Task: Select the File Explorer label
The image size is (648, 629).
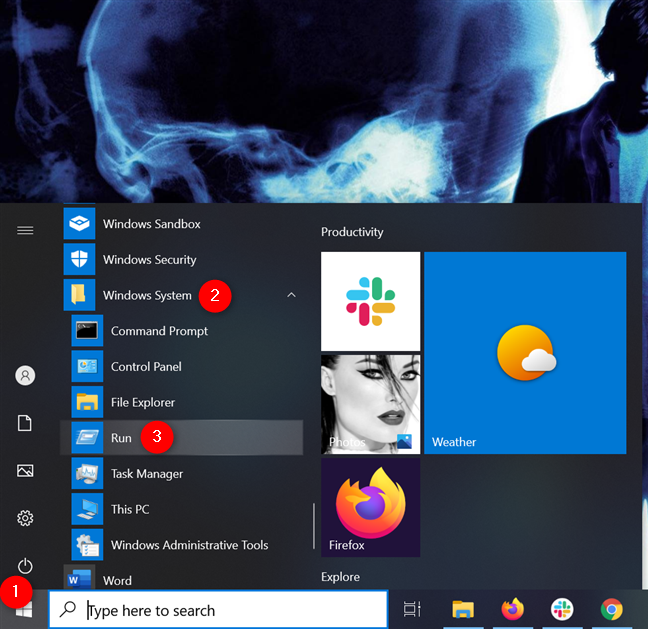Action: (143, 403)
